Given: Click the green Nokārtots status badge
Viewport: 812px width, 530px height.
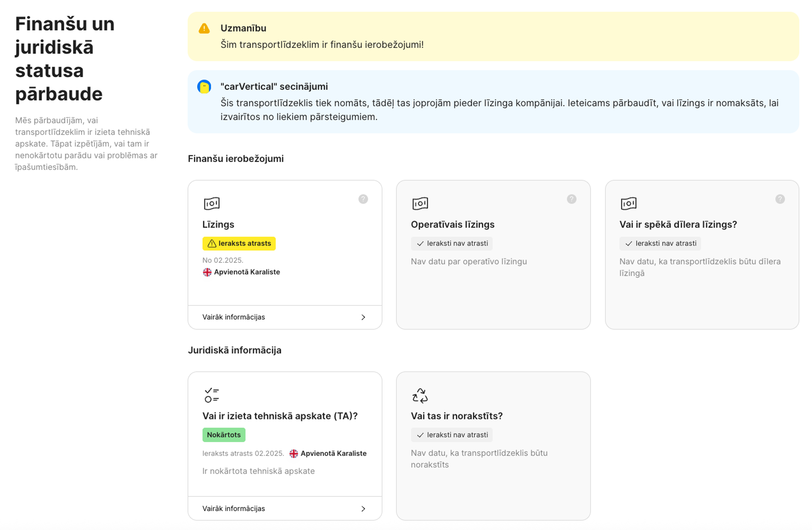Looking at the screenshot, I should (x=224, y=435).
